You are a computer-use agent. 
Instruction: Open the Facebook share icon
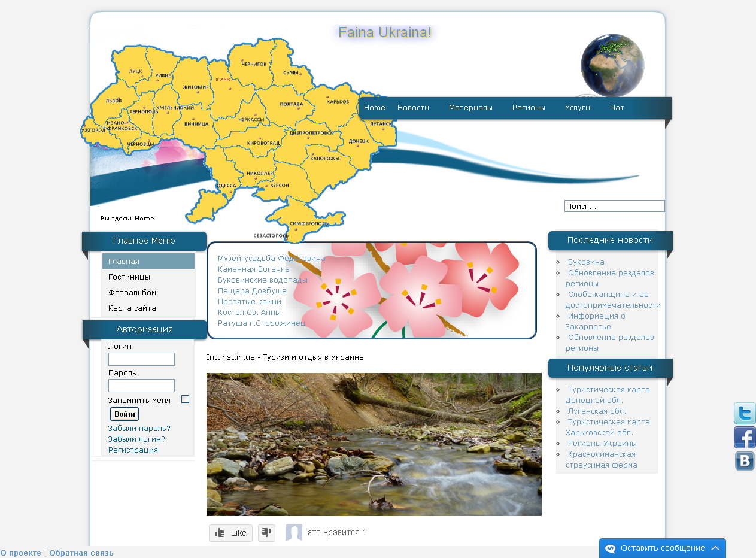(x=745, y=438)
